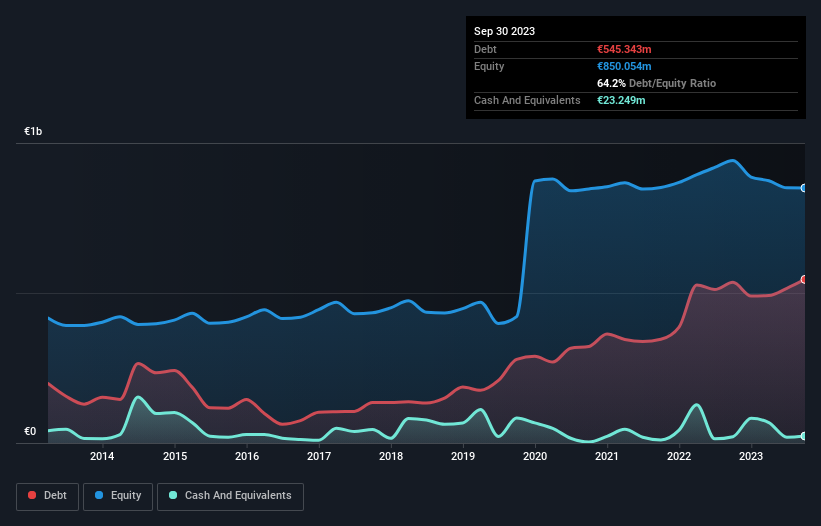Click the 2019 x-axis label

click(463, 456)
